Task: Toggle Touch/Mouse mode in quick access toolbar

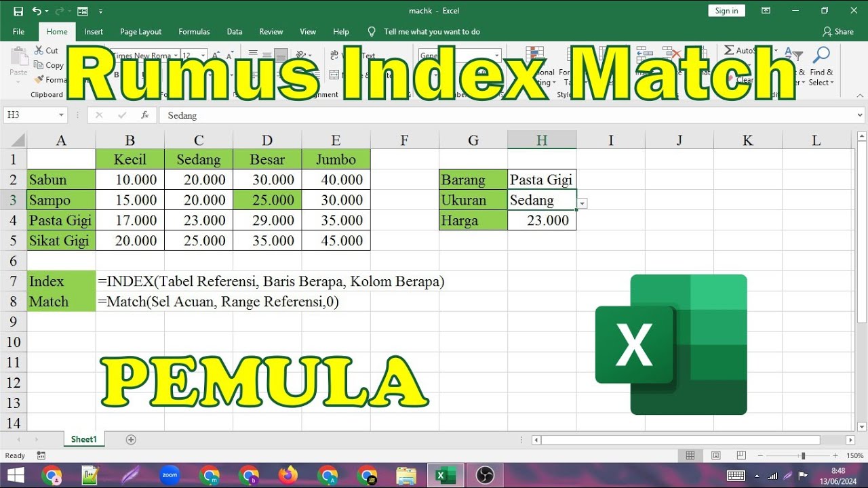Action: coord(83,11)
